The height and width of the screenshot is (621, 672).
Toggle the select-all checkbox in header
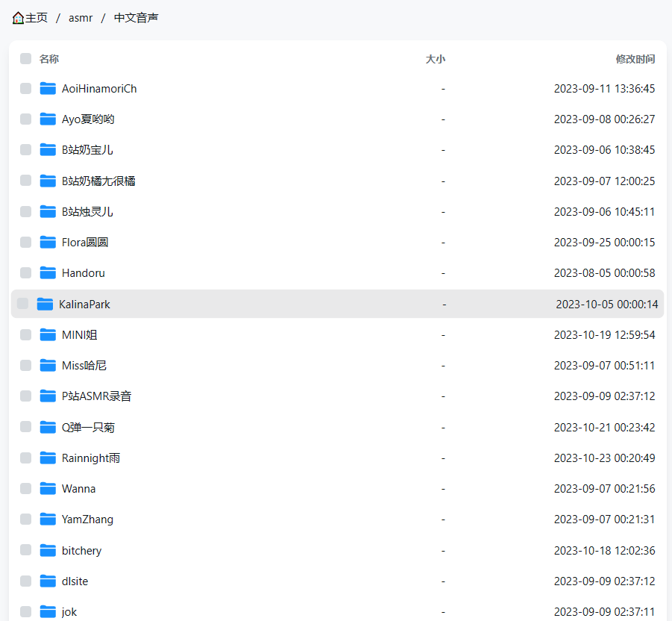26,59
